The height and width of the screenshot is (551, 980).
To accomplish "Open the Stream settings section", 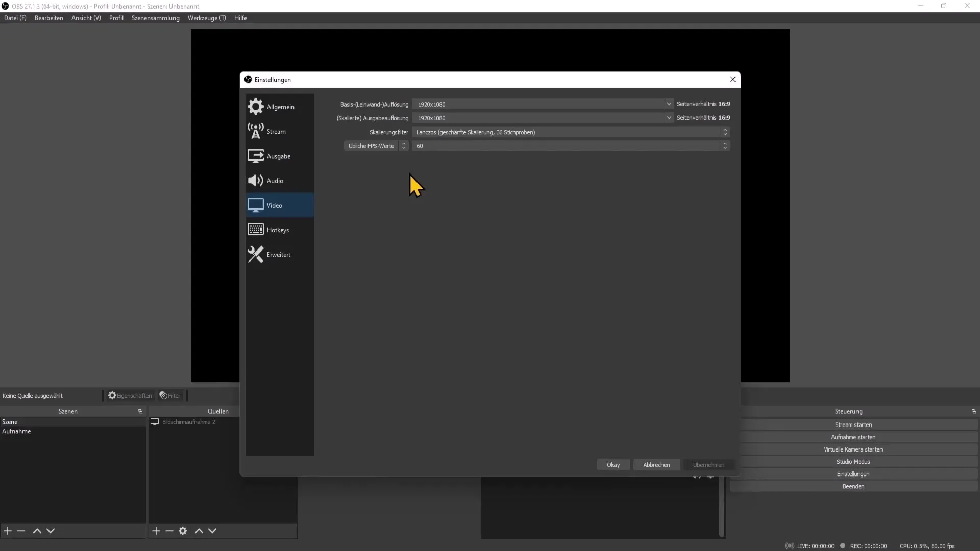I will point(276,131).
